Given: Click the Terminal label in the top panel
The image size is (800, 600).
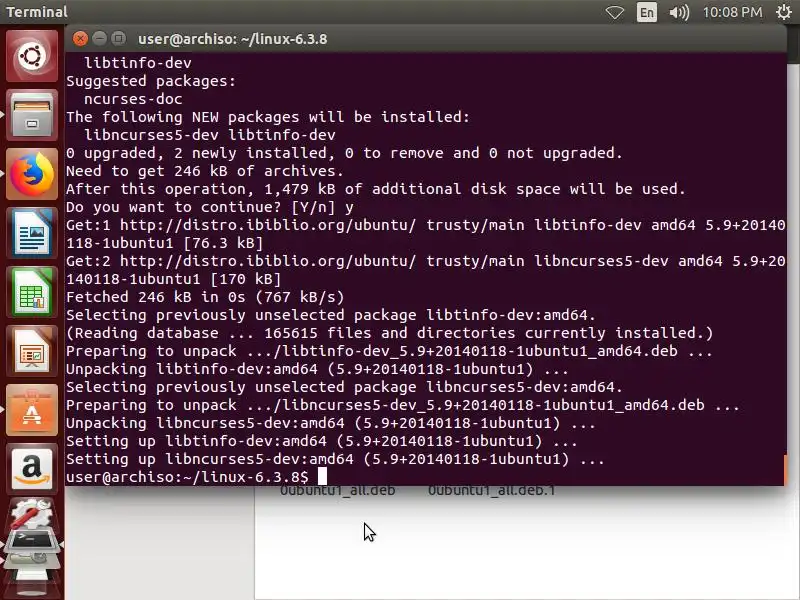Looking at the screenshot, I should pos(37,12).
